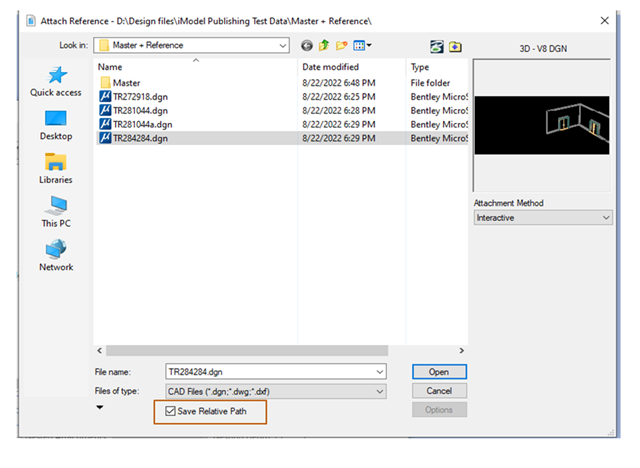Click the Cancel button
Image resolution: width=640 pixels, height=468 pixels.
click(x=439, y=391)
